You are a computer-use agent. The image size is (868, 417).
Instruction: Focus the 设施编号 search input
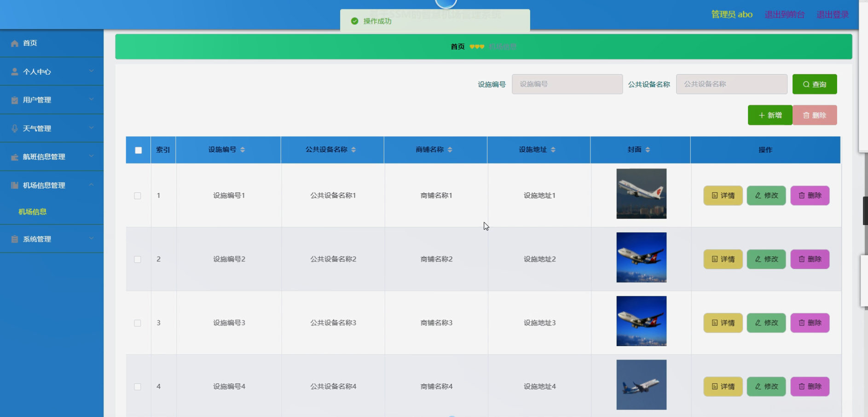pyautogui.click(x=567, y=84)
